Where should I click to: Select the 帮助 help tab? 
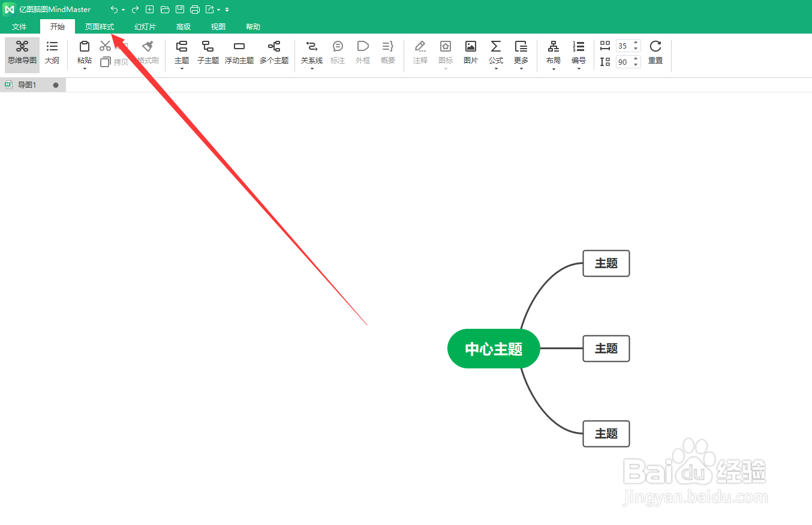(253, 27)
